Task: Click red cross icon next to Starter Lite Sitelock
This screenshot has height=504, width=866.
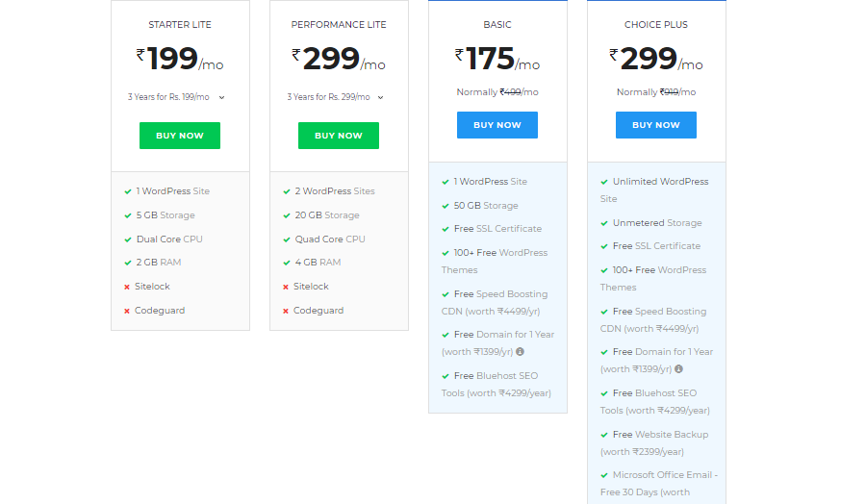Action: [127, 287]
